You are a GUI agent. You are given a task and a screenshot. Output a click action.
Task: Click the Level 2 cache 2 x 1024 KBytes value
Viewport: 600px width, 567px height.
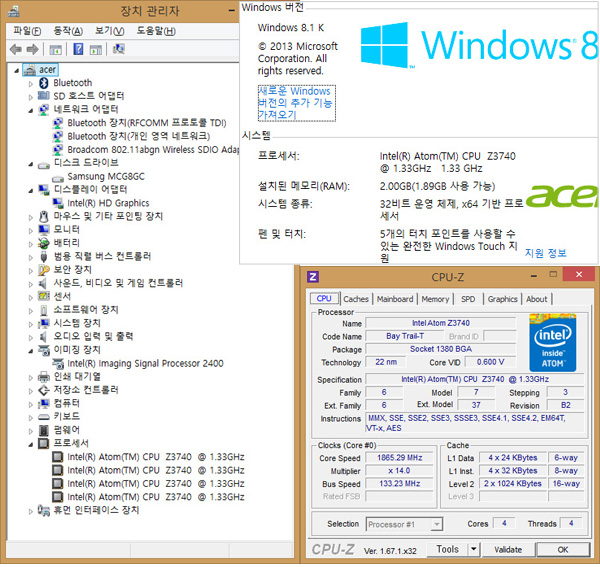click(512, 484)
